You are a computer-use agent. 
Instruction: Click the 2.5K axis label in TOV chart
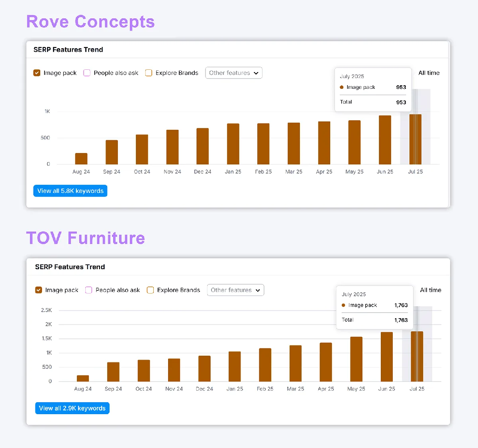(47, 310)
